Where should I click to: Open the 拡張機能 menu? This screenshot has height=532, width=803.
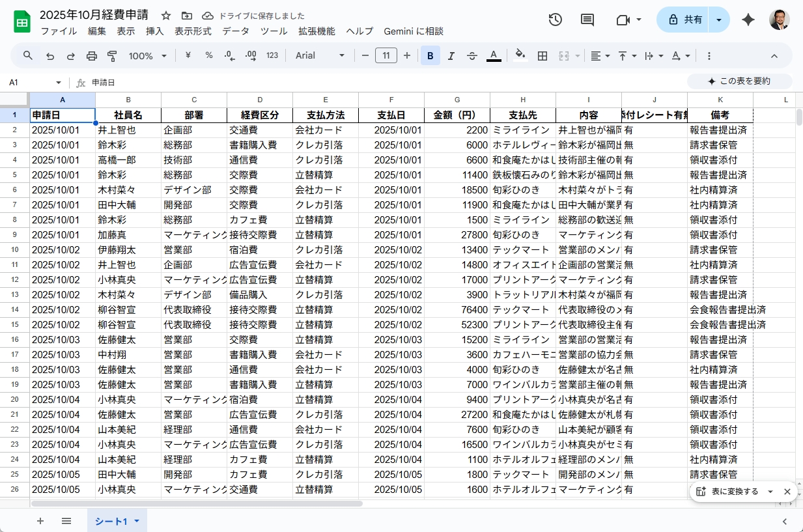pyautogui.click(x=317, y=31)
